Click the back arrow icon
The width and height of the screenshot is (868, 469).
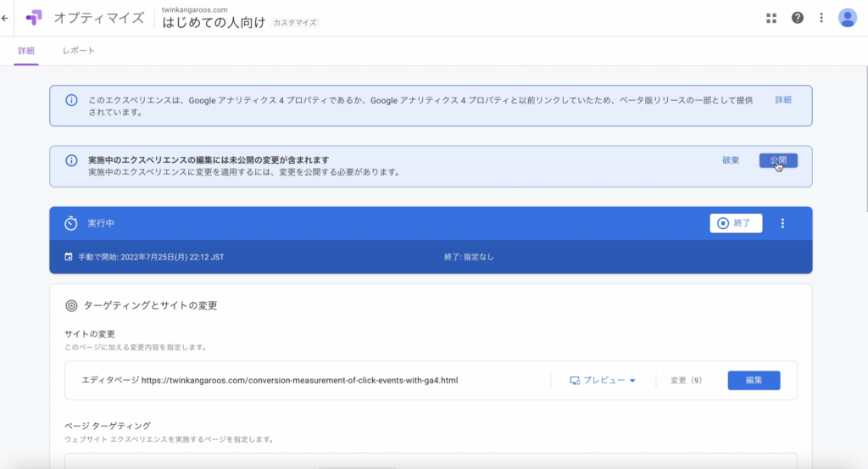click(x=5, y=19)
